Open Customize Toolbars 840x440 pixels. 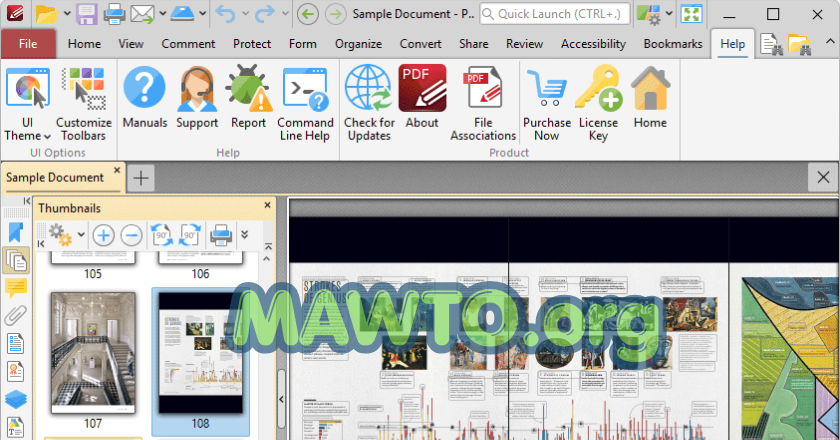coord(84,104)
